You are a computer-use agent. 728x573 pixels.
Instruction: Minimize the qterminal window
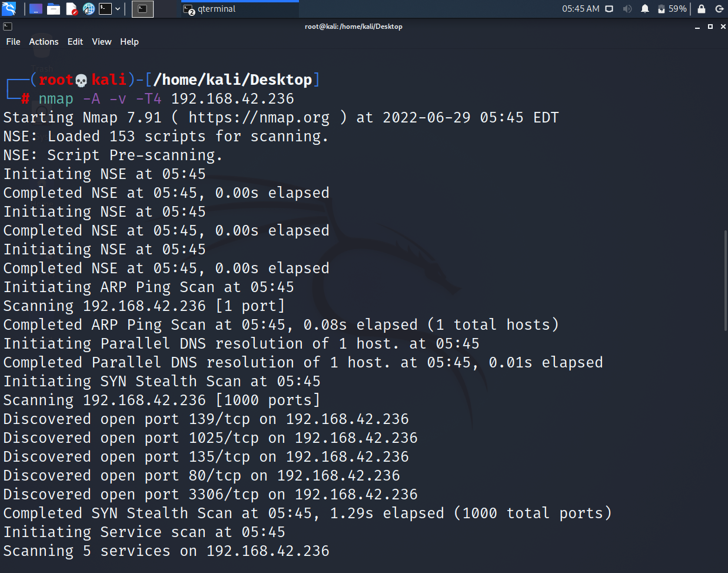click(697, 27)
